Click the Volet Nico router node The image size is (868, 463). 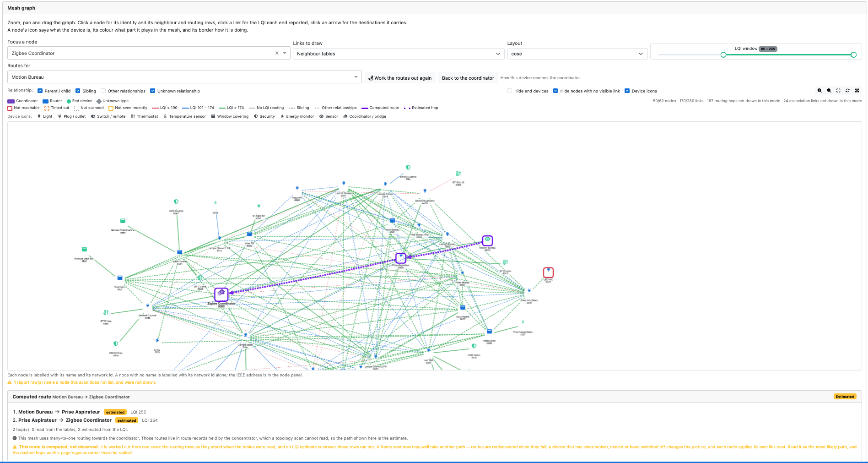pos(120,278)
